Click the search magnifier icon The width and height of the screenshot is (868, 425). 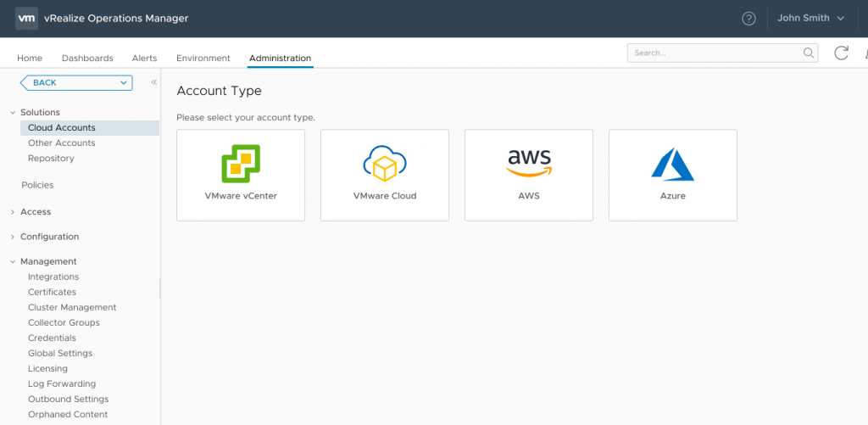809,53
